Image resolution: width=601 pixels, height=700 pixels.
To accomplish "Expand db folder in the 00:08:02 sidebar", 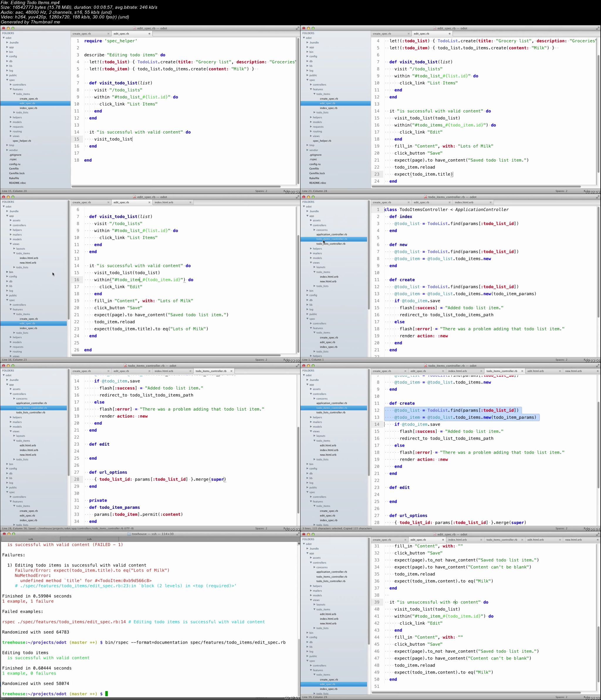I will (x=308, y=642).
